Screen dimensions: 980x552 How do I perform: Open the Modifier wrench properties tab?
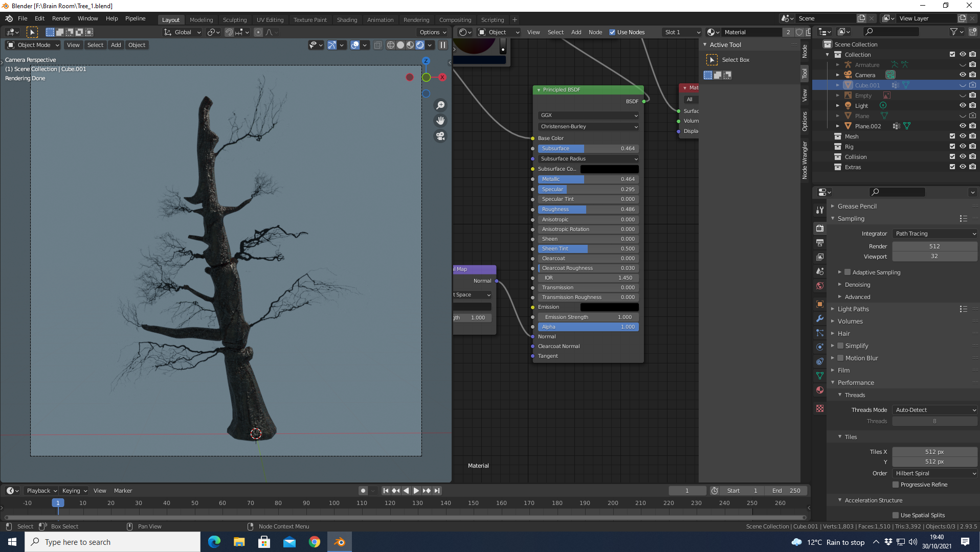click(820, 318)
